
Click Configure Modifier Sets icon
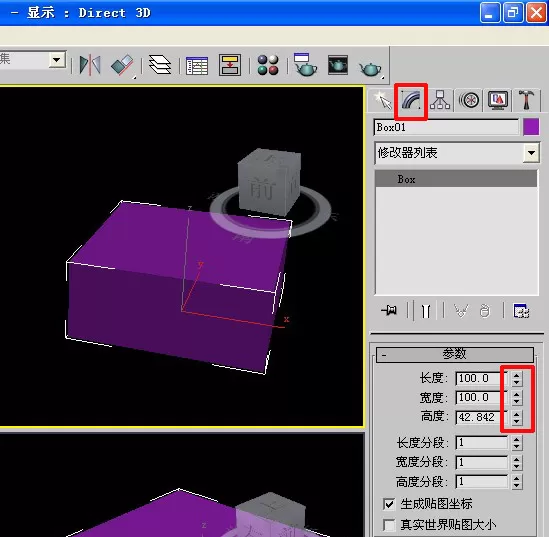click(x=521, y=311)
